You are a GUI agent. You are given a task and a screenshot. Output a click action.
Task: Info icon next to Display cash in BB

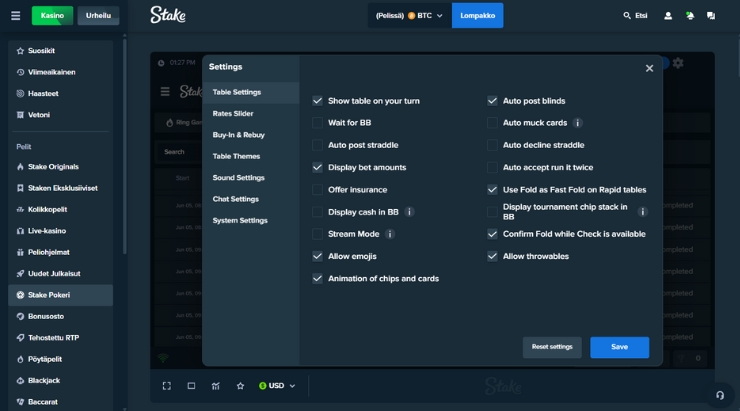coord(409,212)
